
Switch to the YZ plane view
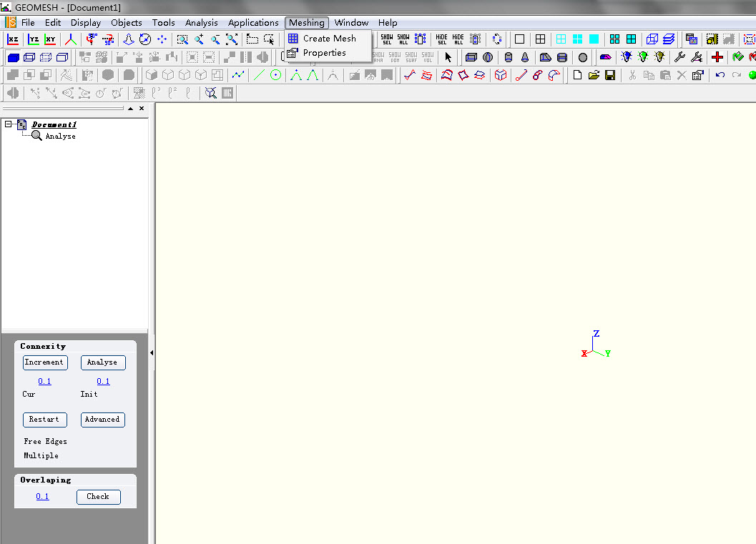[34, 39]
